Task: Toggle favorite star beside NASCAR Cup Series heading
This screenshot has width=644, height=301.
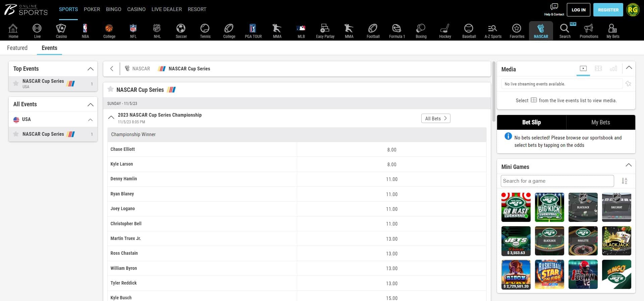Action: [x=110, y=89]
